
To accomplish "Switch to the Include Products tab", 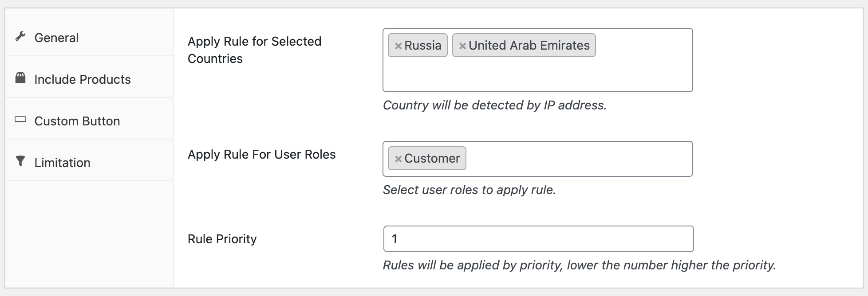I will [x=83, y=79].
